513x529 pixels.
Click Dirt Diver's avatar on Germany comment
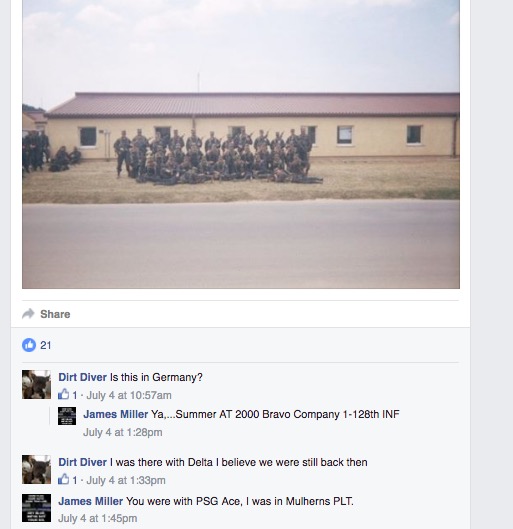click(36, 385)
